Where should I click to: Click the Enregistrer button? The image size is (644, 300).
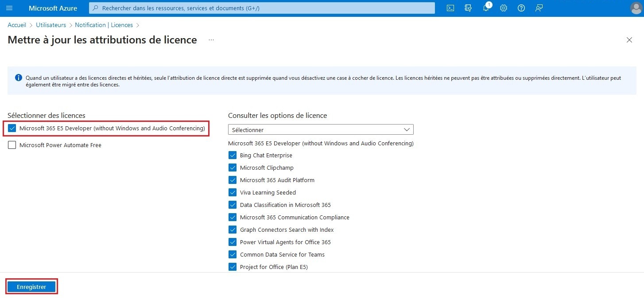point(31,287)
